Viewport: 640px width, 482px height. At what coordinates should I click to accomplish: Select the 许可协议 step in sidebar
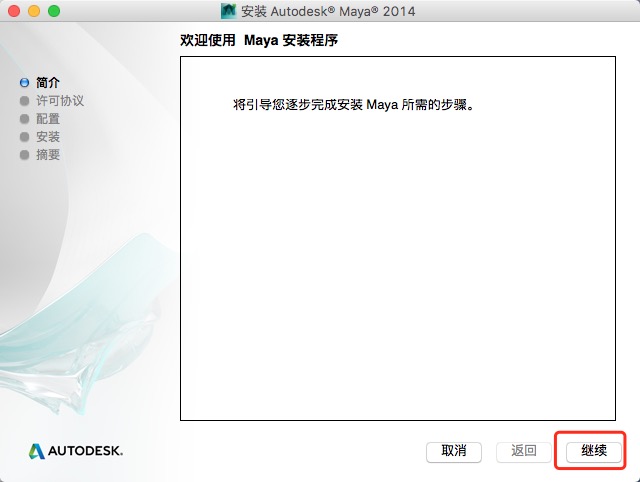60,101
